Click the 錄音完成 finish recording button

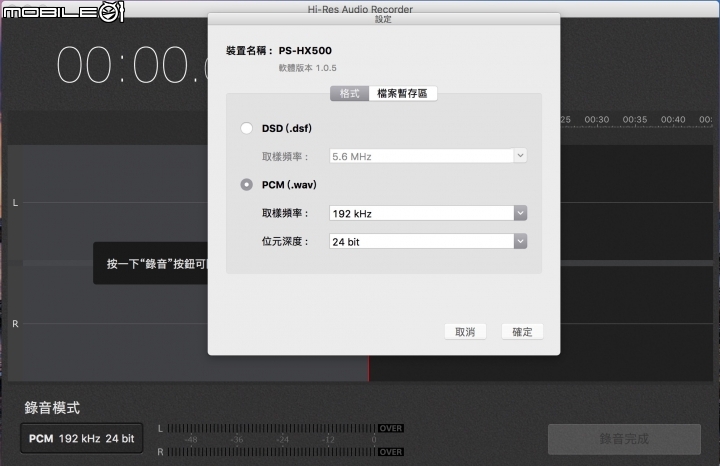point(624,439)
